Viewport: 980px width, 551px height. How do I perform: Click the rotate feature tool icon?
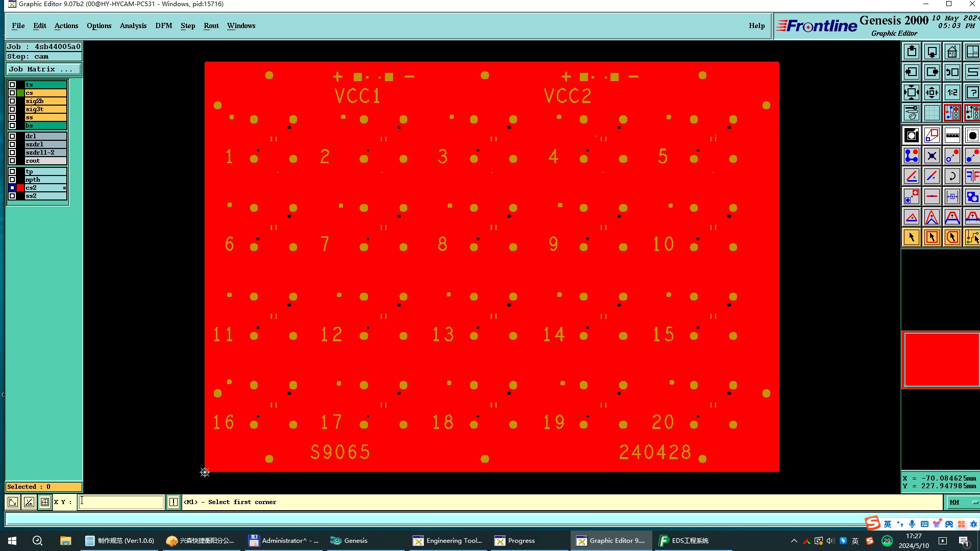(952, 176)
